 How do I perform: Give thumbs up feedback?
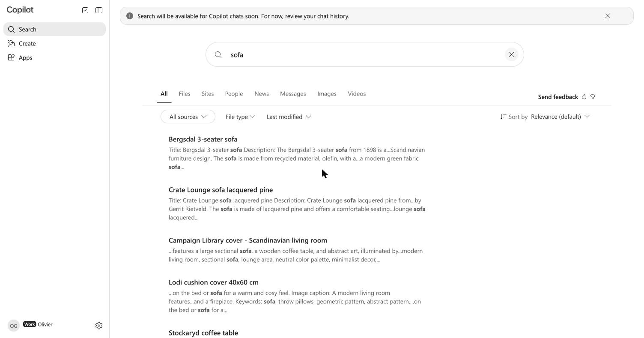point(584,97)
